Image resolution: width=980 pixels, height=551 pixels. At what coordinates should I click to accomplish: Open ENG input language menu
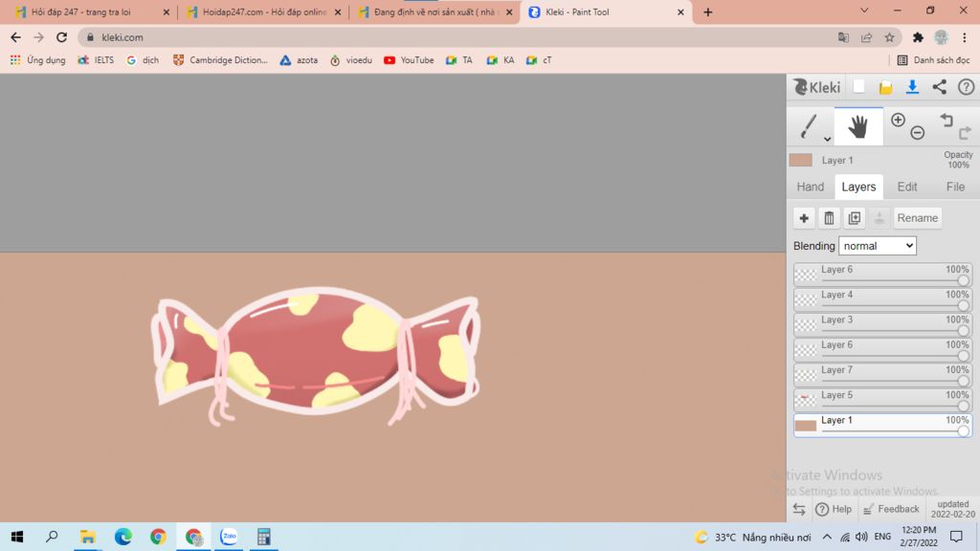click(882, 537)
